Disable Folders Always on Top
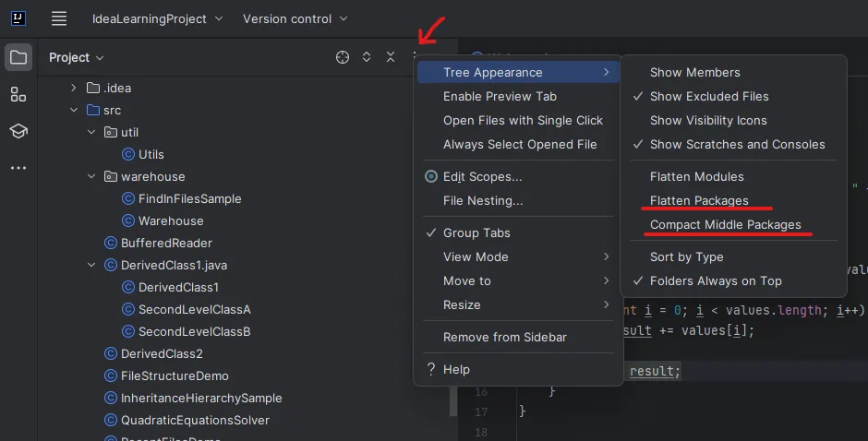 [x=715, y=280]
